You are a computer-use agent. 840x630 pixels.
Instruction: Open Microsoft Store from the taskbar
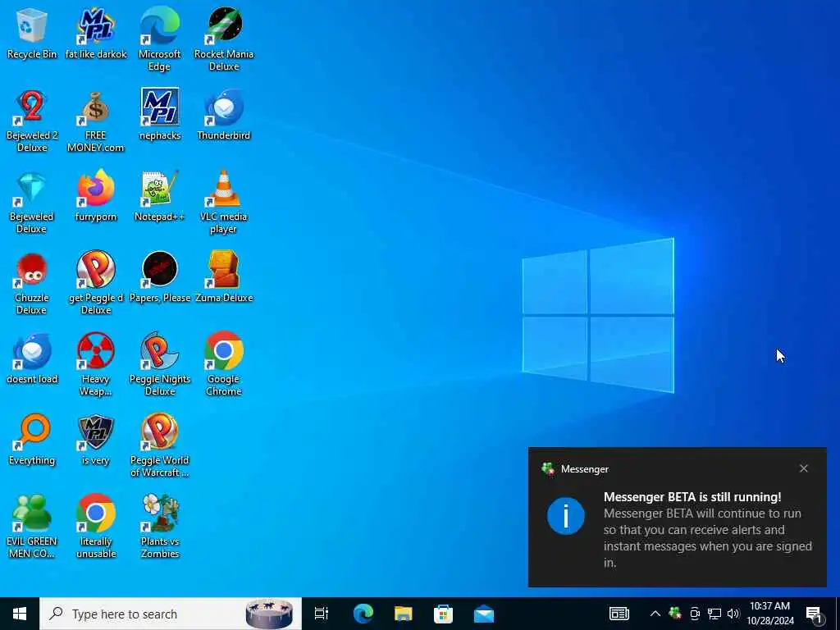tap(444, 614)
